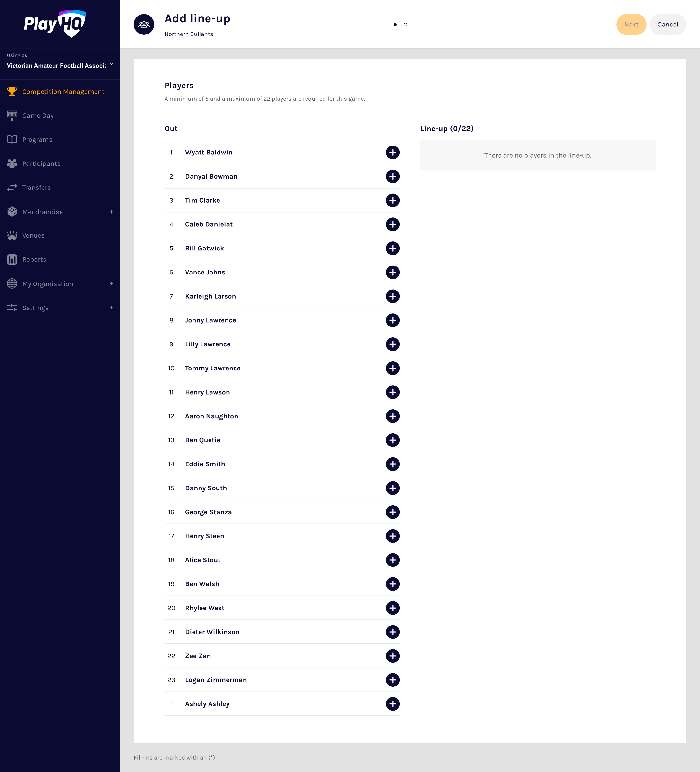Expand the Settings submenu
The width and height of the screenshot is (700, 772).
point(111,308)
